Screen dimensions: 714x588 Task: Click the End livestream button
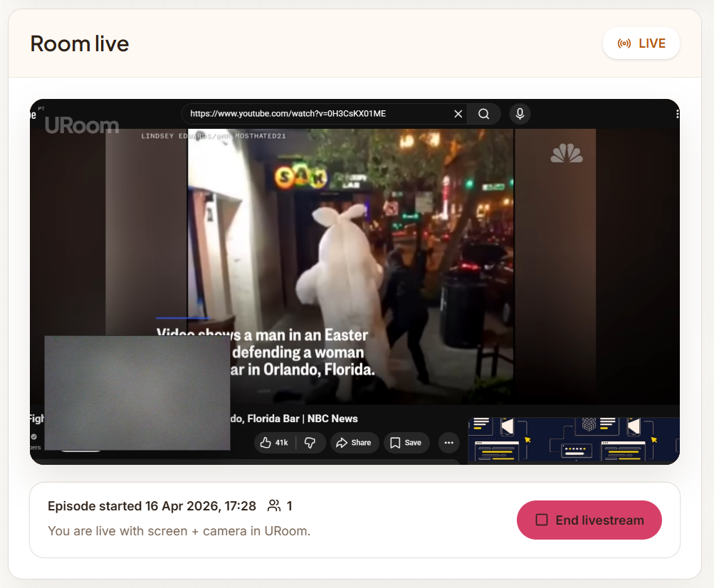589,520
